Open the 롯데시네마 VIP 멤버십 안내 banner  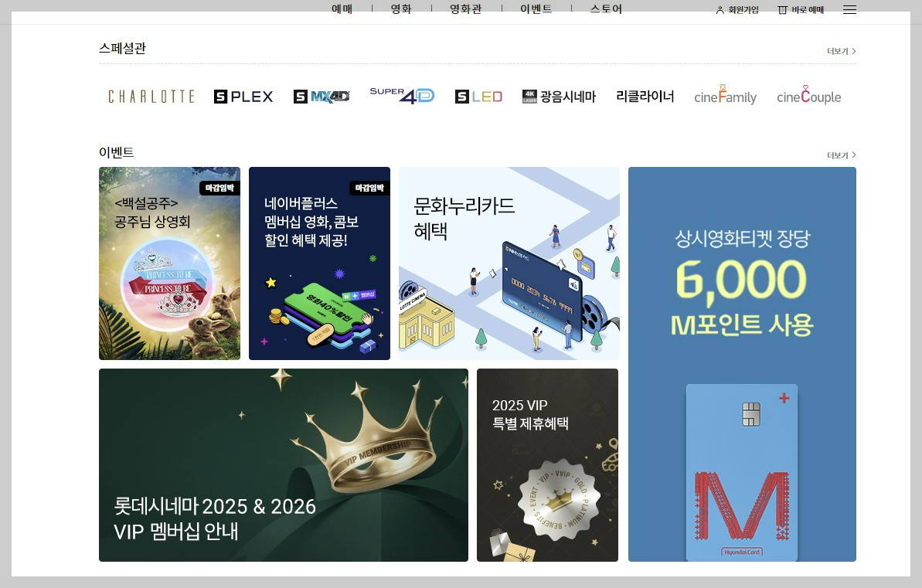coord(284,465)
